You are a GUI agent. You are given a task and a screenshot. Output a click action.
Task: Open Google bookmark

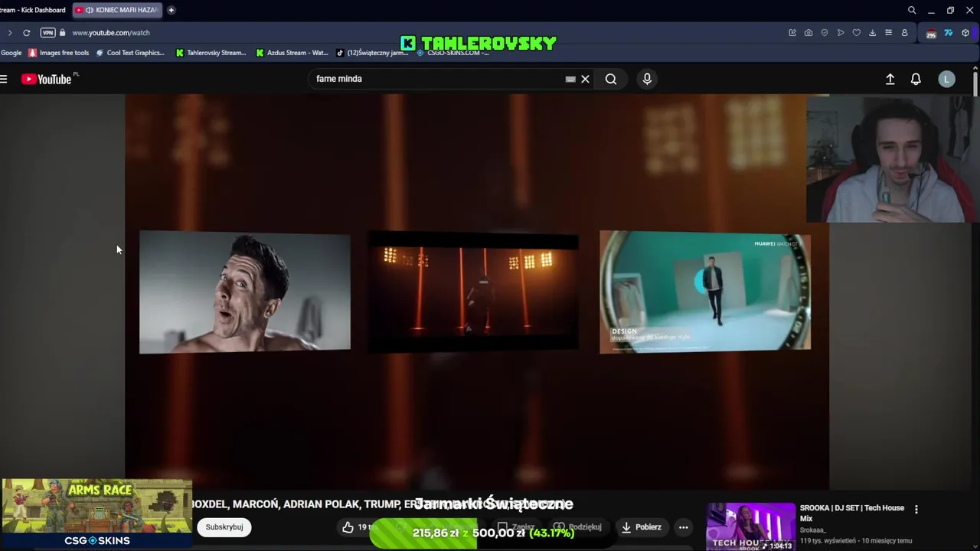click(x=11, y=53)
